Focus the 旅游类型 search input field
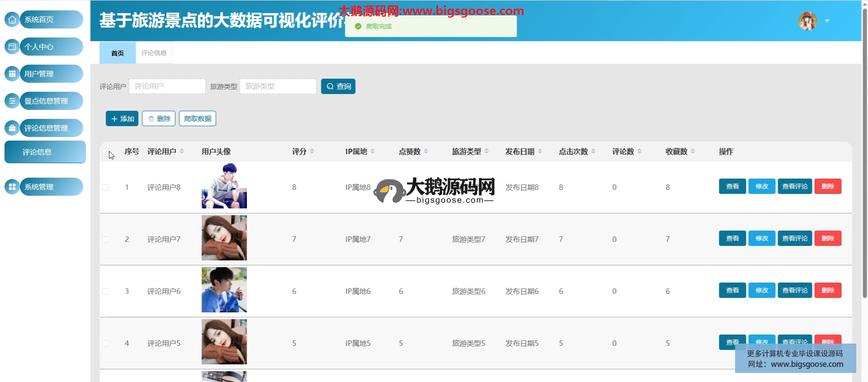868x382 pixels. pyautogui.click(x=278, y=86)
